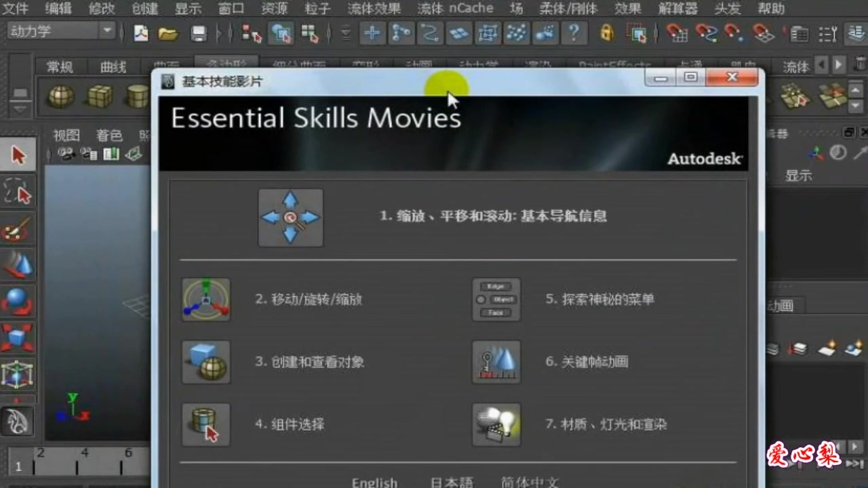Click the keyframe animation thumbnail for movie 6

click(496, 362)
